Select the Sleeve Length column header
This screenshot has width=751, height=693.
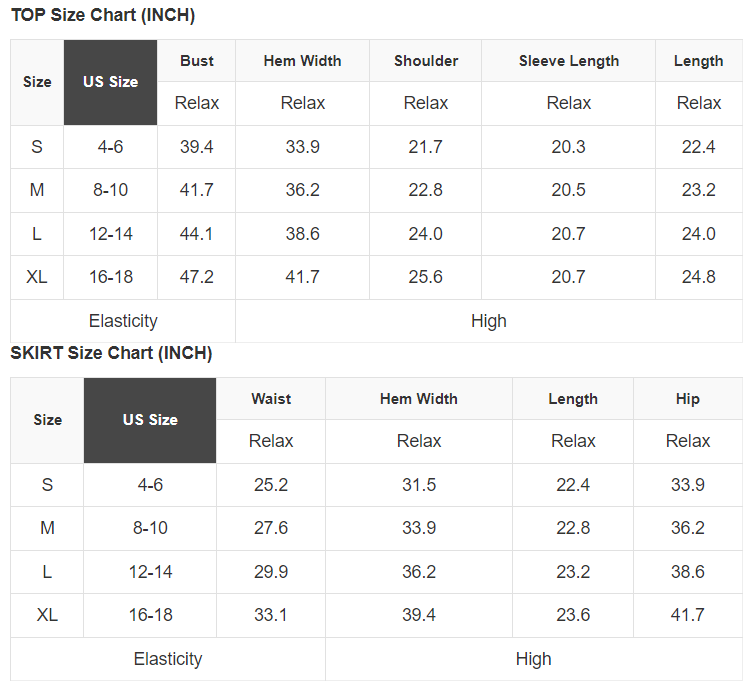(569, 61)
